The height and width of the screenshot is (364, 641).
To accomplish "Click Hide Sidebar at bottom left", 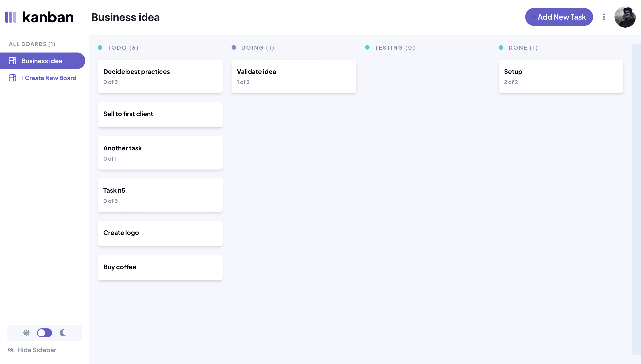I will point(37,350).
